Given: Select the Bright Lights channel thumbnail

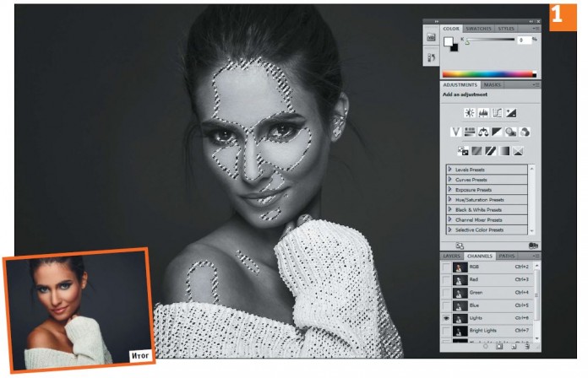Looking at the screenshot, I should 460,331.
